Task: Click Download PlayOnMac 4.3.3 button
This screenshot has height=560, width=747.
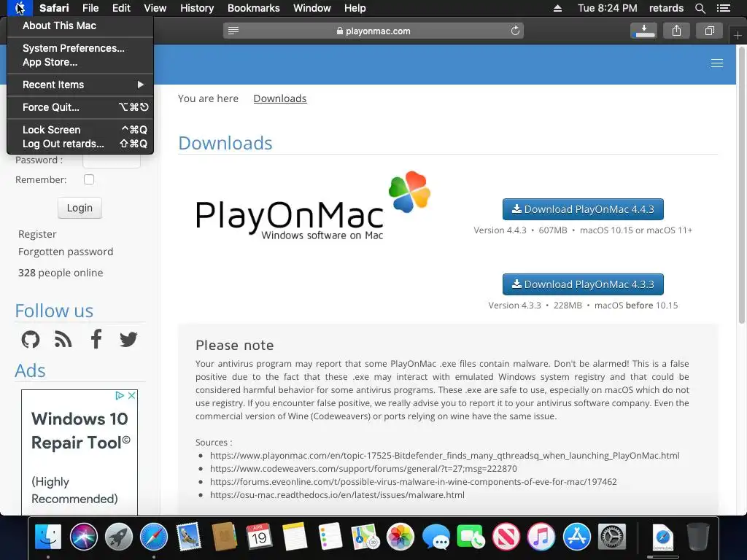Action: point(583,284)
